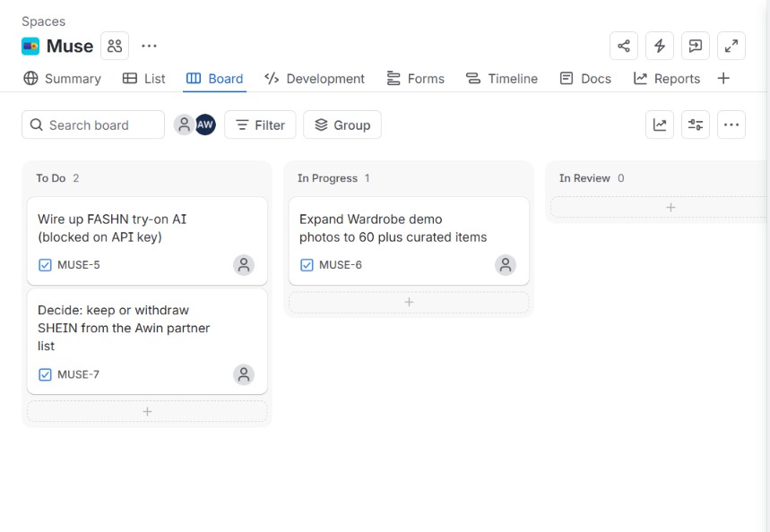Click the MUSE-7 issue key
The image size is (770, 532).
(x=79, y=374)
